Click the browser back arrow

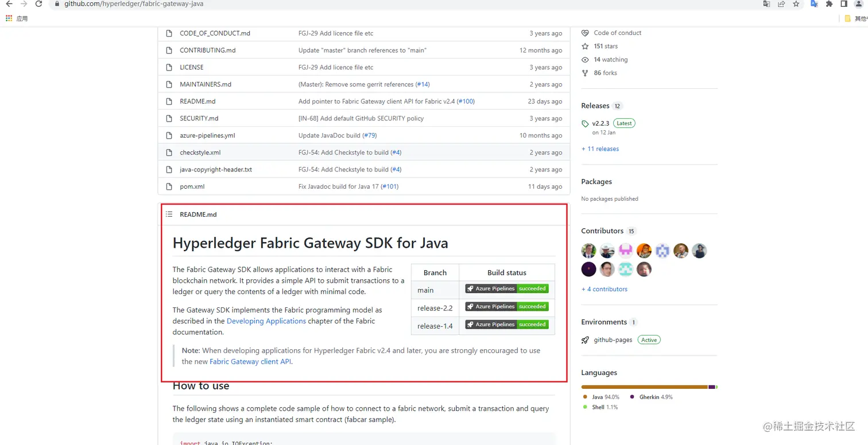click(x=9, y=4)
